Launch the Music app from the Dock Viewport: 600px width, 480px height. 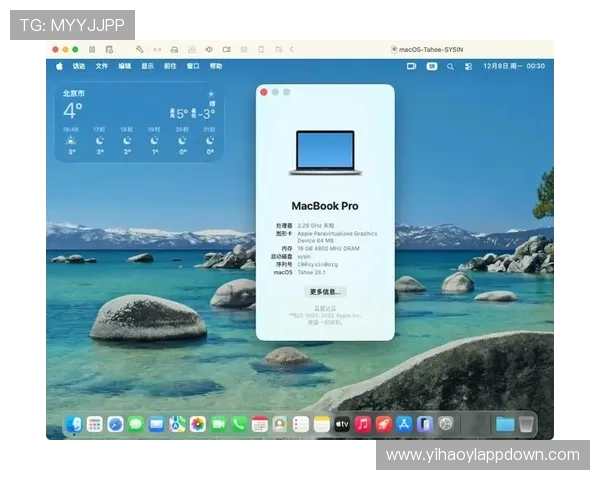(x=363, y=424)
